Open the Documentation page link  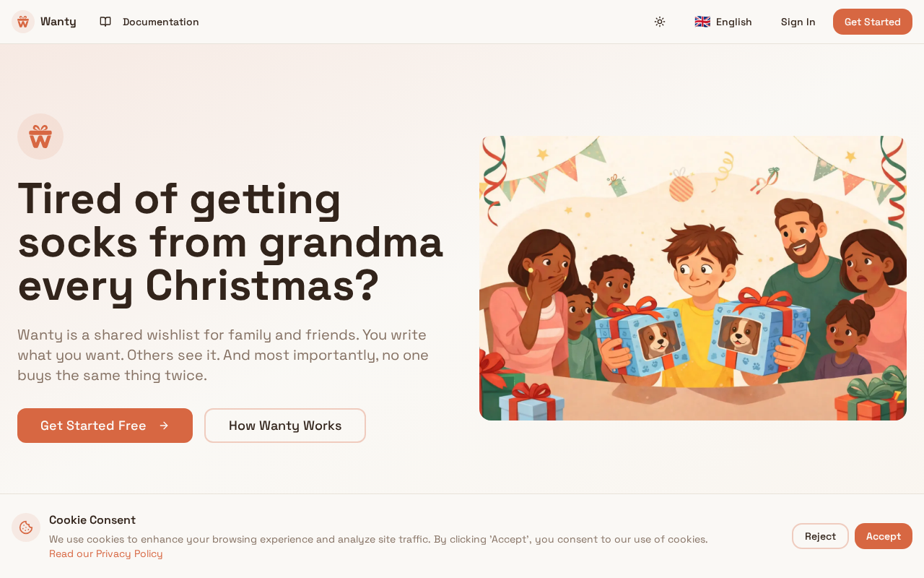160,22
